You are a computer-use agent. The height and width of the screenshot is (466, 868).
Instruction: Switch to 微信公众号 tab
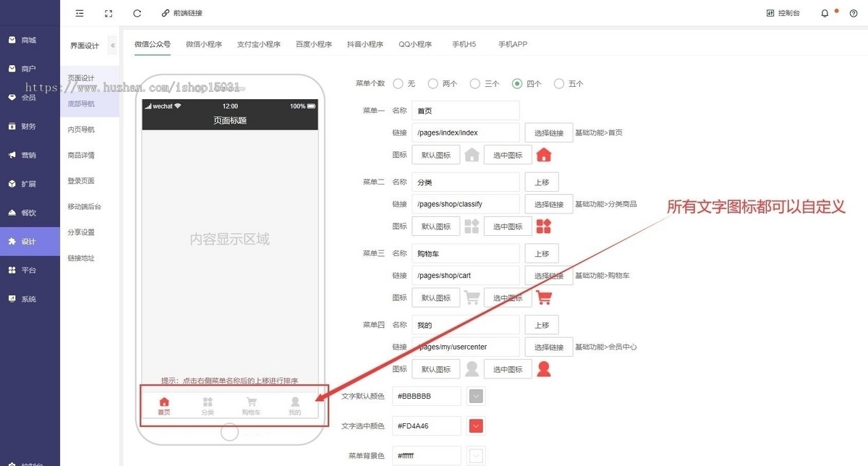(153, 44)
